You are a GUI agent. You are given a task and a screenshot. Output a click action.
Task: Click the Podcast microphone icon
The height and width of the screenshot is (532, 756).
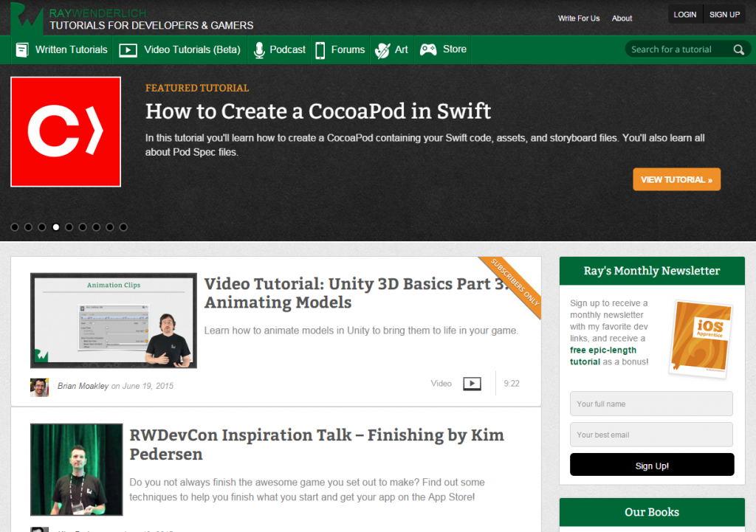tap(259, 50)
